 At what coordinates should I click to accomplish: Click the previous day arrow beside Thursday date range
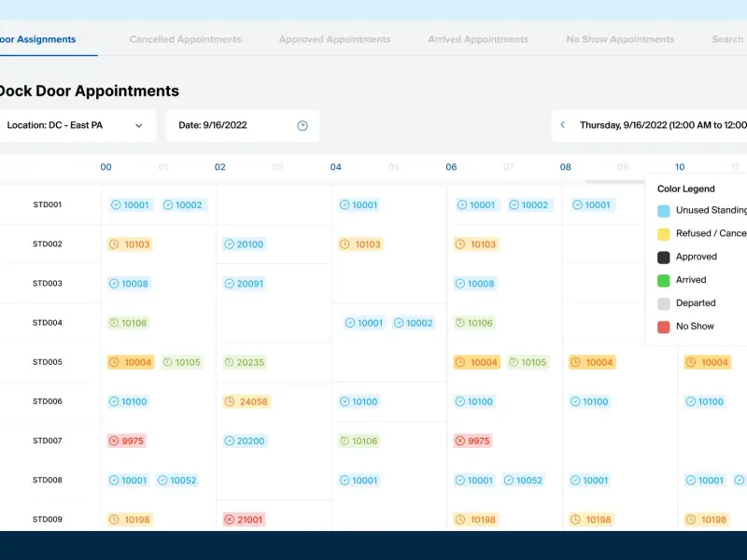(563, 125)
